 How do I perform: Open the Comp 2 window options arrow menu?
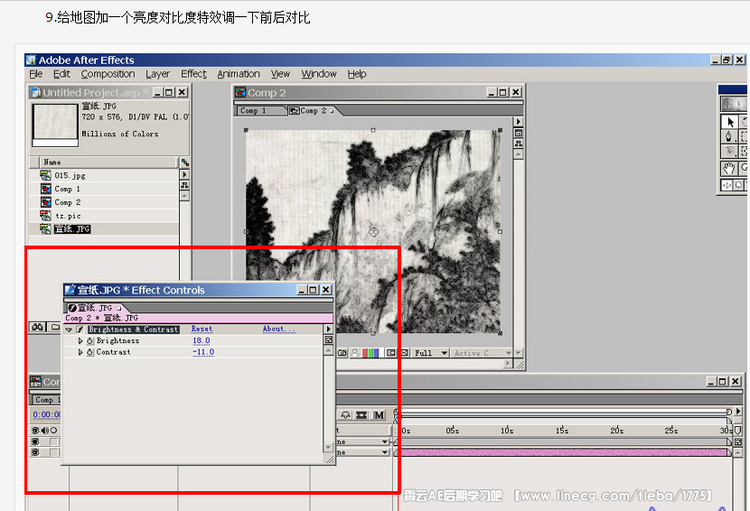coord(518,122)
